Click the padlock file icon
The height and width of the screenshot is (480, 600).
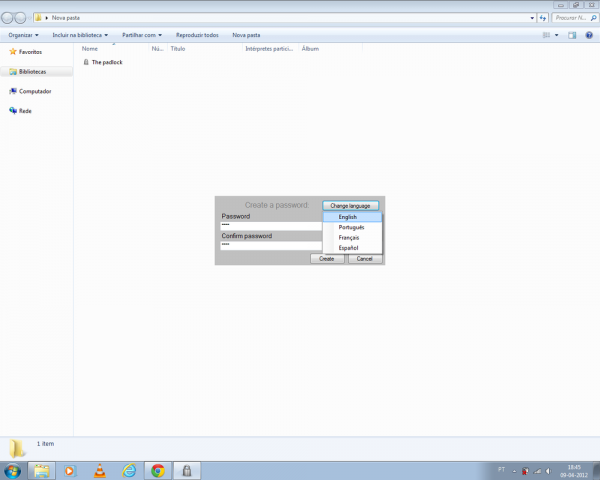(86, 62)
